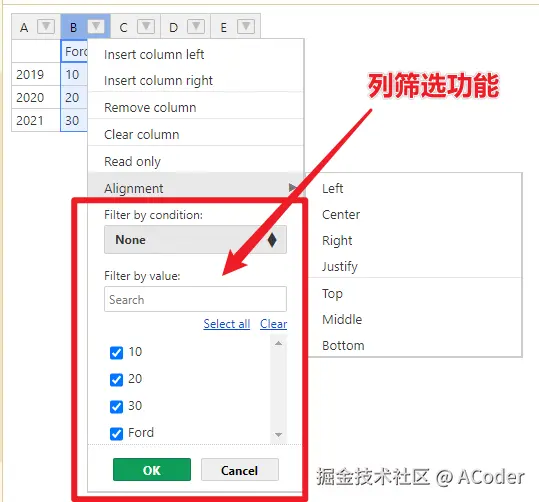Uncheck the value 30 checkbox
Image resolution: width=539 pixels, height=502 pixels.
[x=116, y=406]
